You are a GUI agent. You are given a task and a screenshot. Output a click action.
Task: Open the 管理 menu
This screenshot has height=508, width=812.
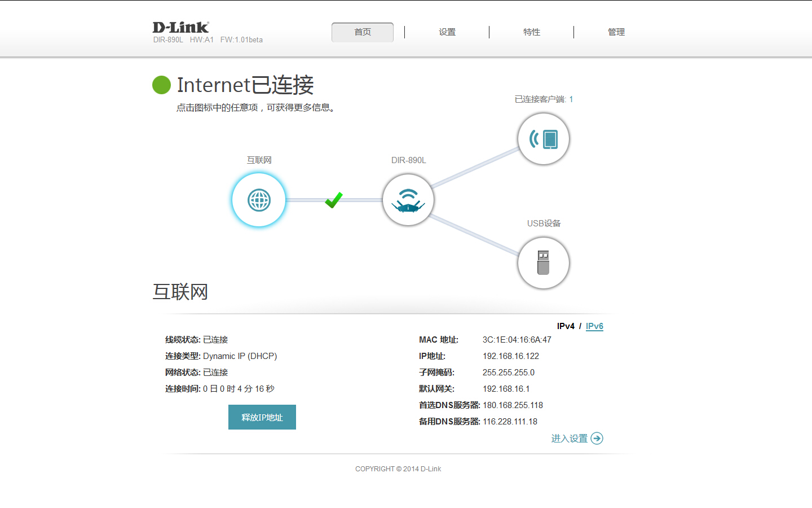(x=616, y=32)
